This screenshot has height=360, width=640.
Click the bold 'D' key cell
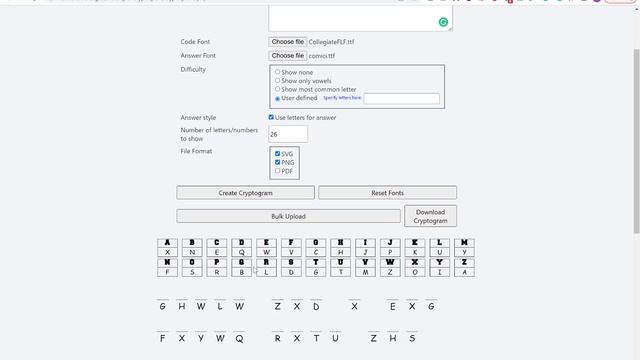242,242
